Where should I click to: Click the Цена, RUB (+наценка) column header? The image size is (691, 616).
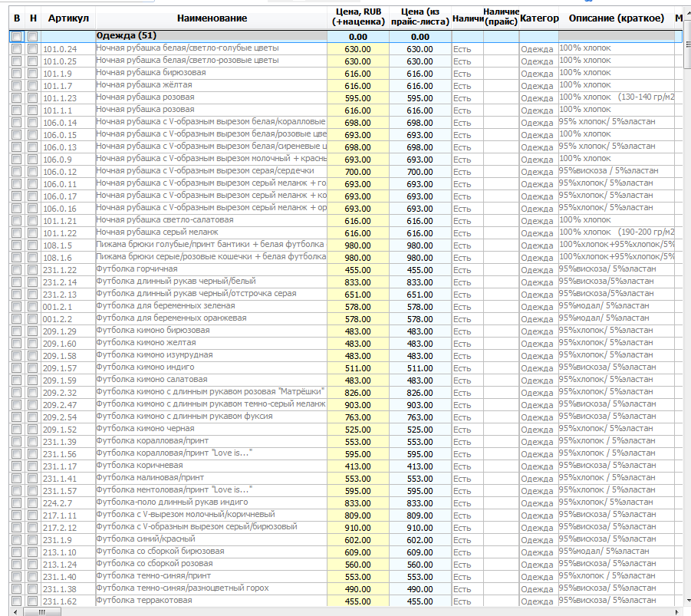[x=358, y=18]
